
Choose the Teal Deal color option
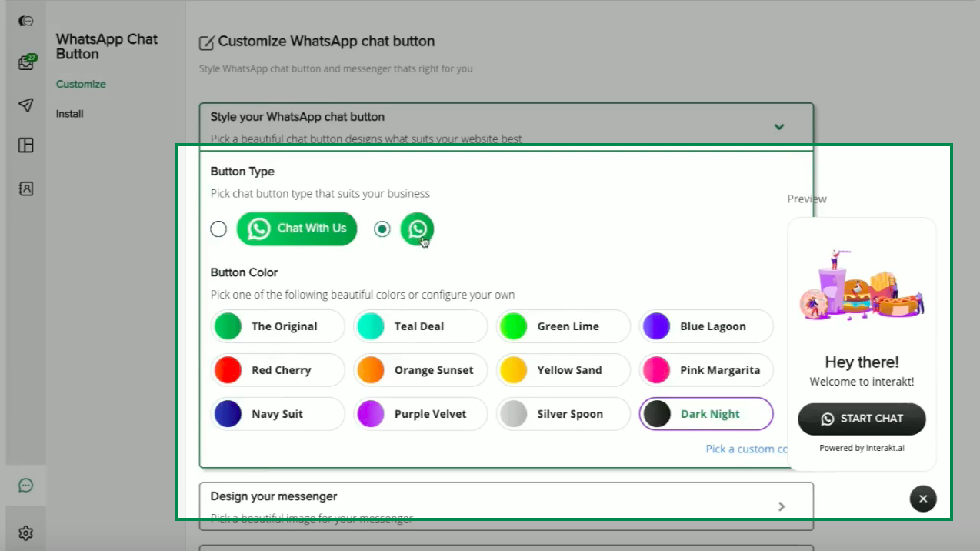click(421, 326)
